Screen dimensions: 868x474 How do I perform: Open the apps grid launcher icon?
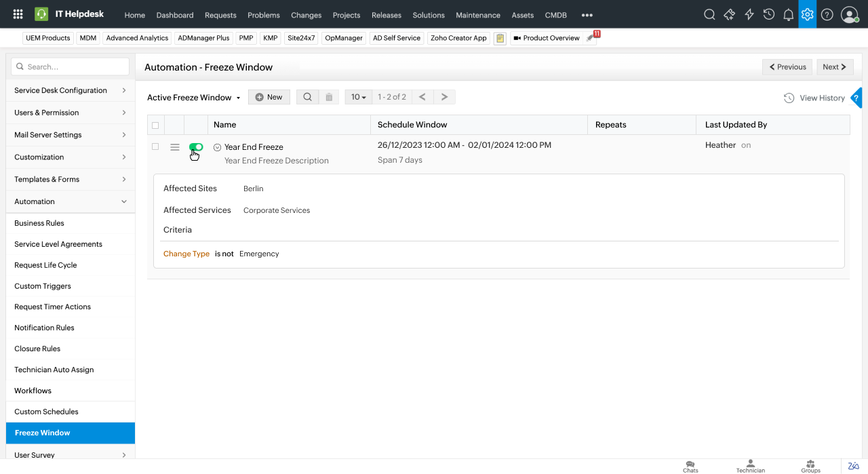pyautogui.click(x=18, y=14)
